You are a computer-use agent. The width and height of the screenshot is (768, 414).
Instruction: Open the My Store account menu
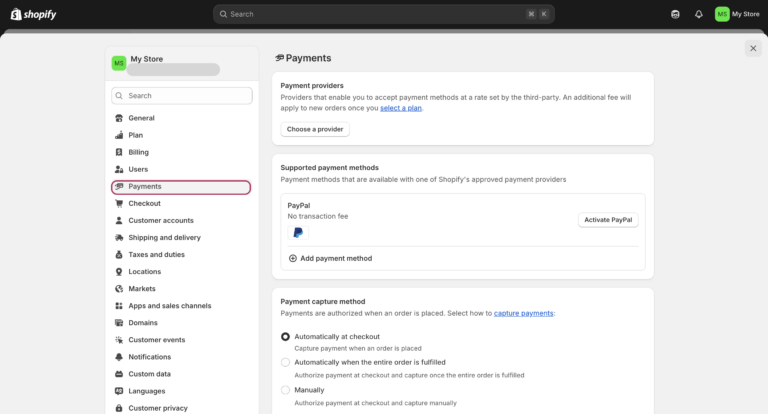[737, 14]
